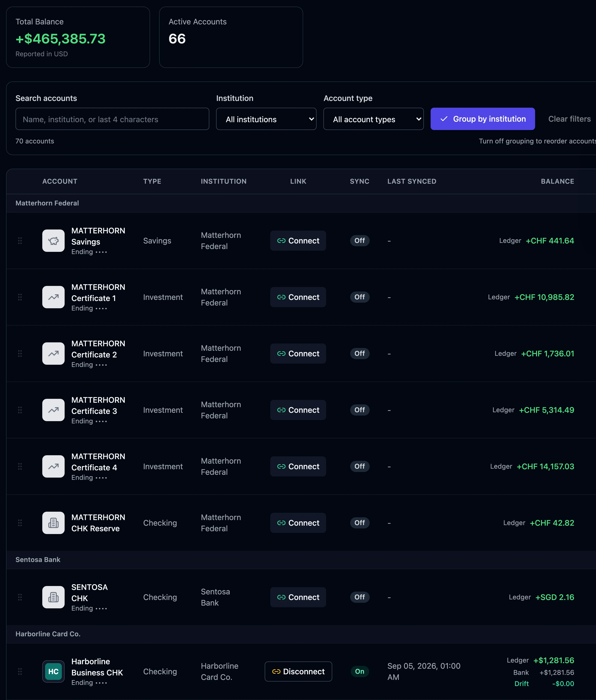Click drag handle of MATTERHORN Certificate 4 row

(x=20, y=466)
